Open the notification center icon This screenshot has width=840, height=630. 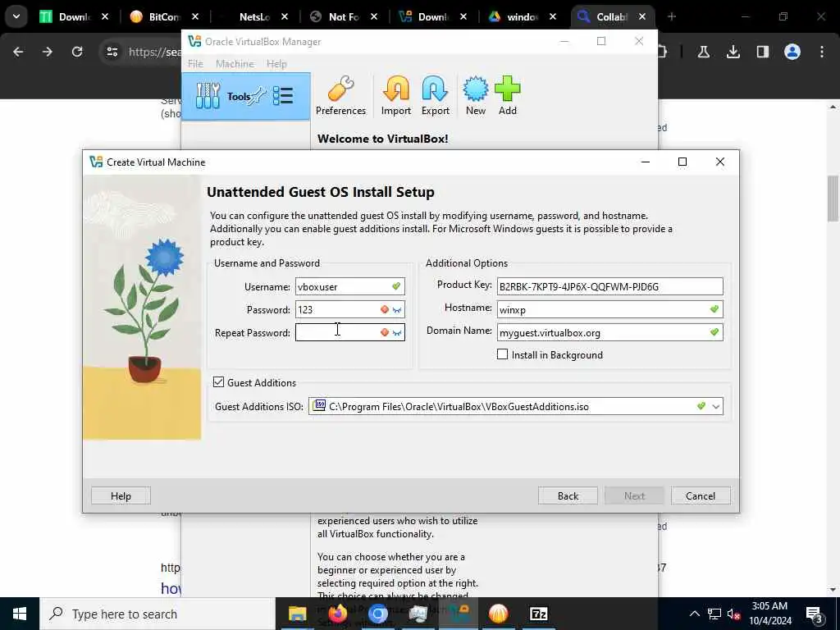point(813,614)
